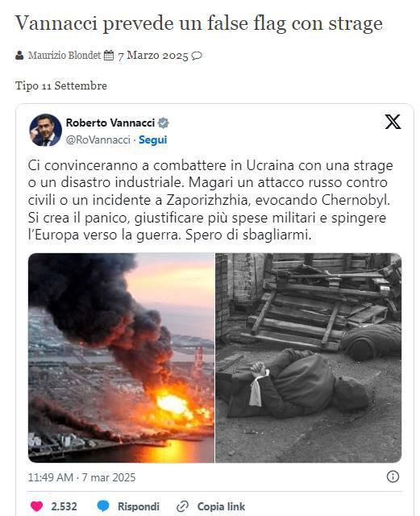
Task: Follow the account via Segui link
Action: 152,139
